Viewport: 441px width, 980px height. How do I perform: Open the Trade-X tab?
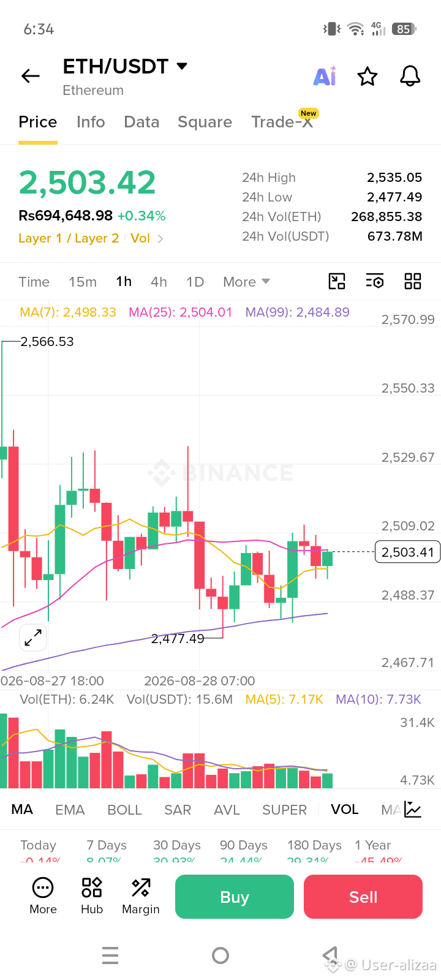282,122
